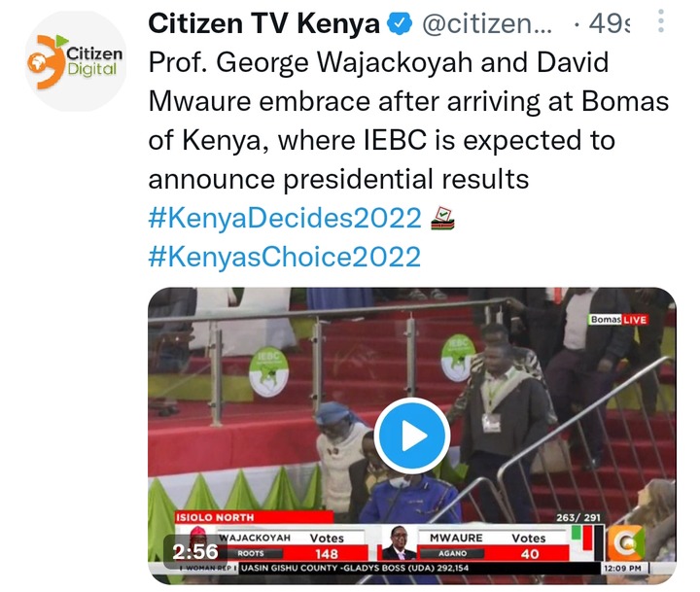Viewport: 700px width, 592px height.
Task: Open the @citizen... handle link
Action: coord(487,23)
